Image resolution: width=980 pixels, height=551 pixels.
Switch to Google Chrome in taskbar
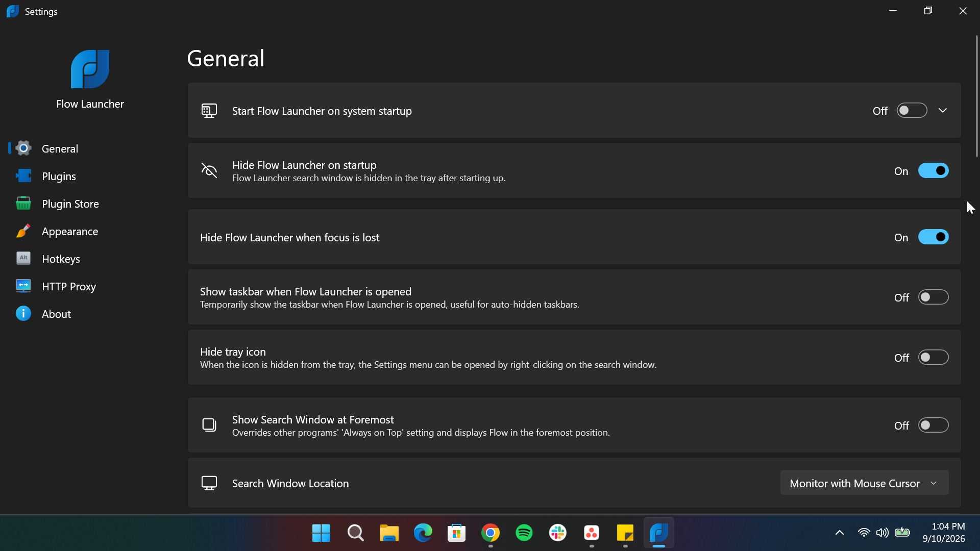click(490, 533)
